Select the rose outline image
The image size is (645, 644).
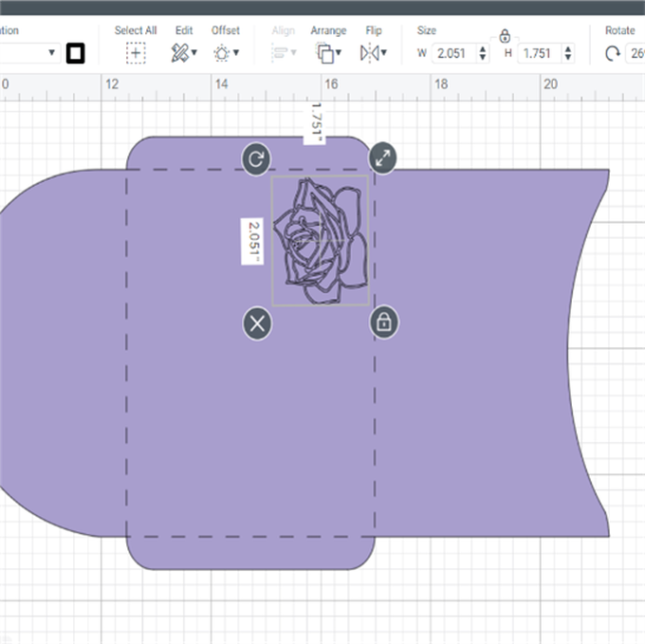321,241
